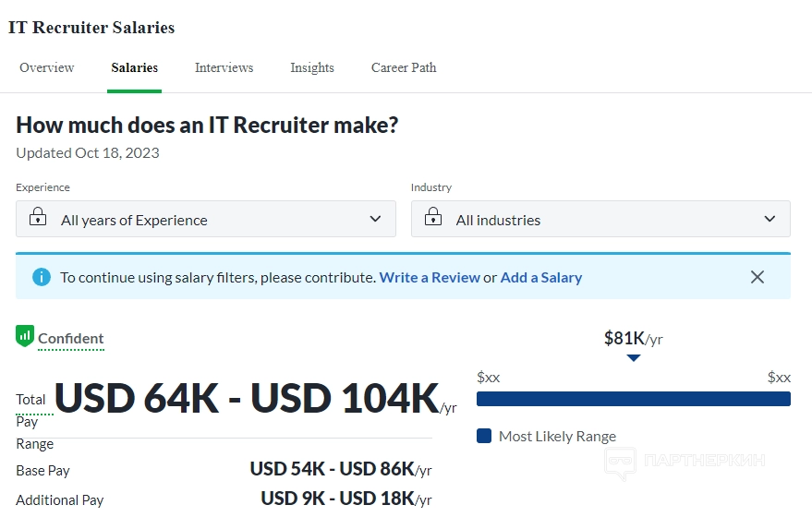Screen dimensions: 812x529
Task: Click the watermark logo icon
Action: click(620, 463)
